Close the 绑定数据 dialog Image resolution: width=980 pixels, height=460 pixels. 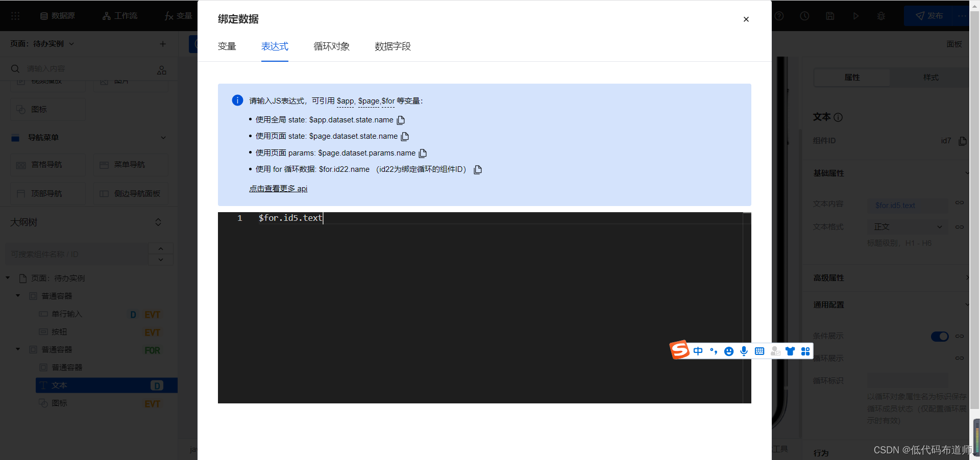pyautogui.click(x=746, y=19)
